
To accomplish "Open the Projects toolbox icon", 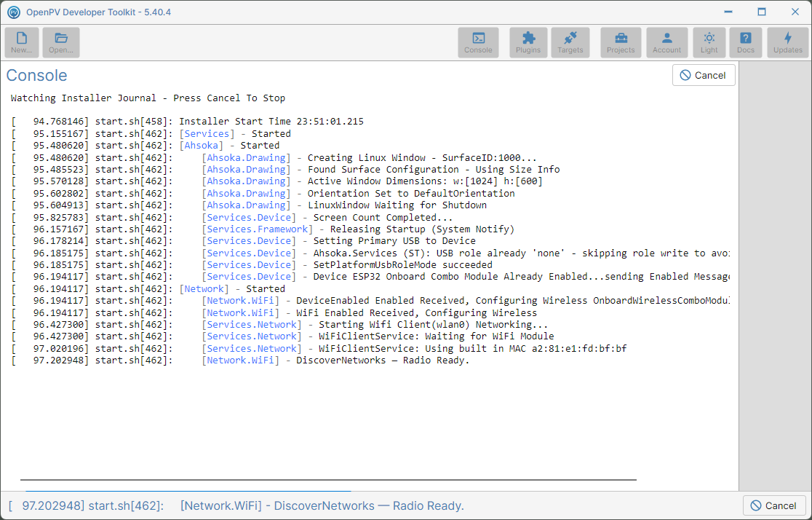I will 621,42.
